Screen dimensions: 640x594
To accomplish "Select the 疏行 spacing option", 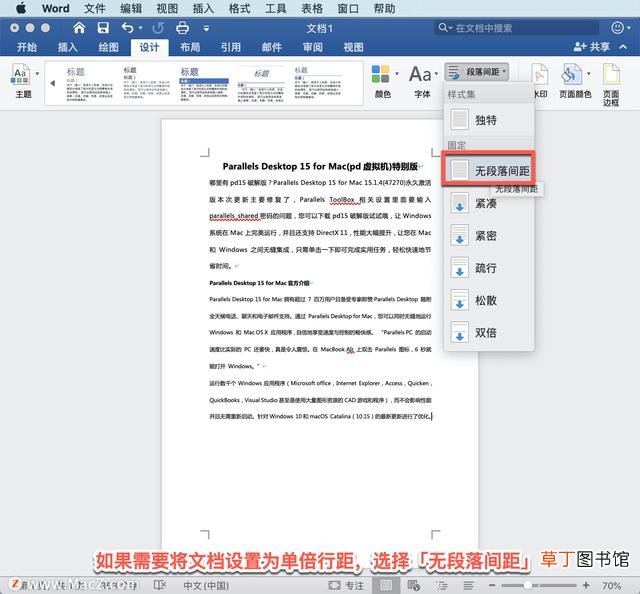I will click(489, 268).
